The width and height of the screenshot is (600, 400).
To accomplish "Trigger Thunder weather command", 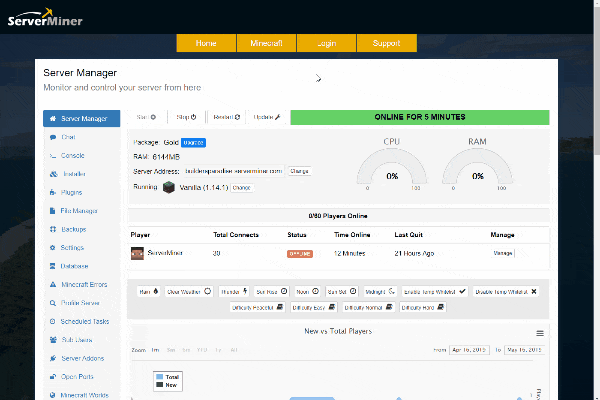I will (234, 292).
